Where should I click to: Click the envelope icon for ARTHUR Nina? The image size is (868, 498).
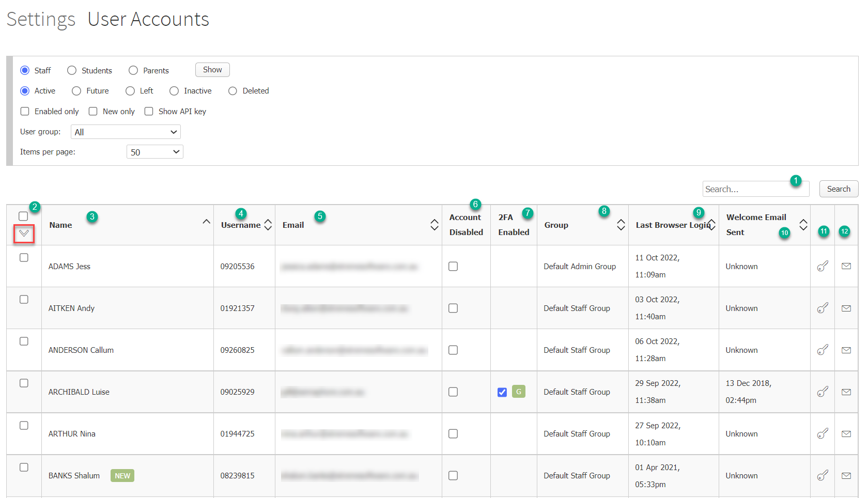click(846, 433)
